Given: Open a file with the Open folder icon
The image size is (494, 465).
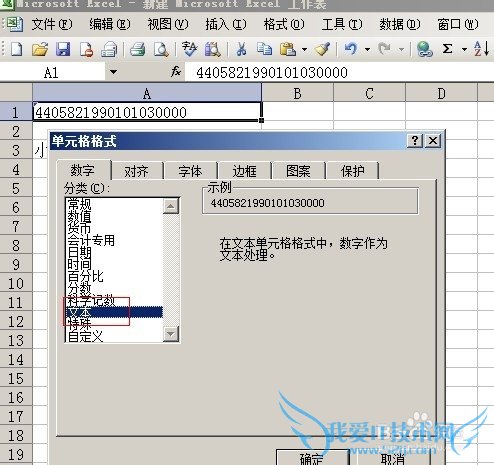Looking at the screenshot, I should [x=40, y=49].
